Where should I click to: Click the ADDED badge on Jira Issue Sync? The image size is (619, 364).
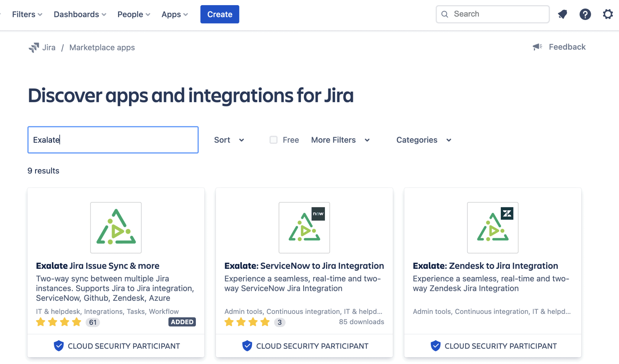[x=182, y=322]
